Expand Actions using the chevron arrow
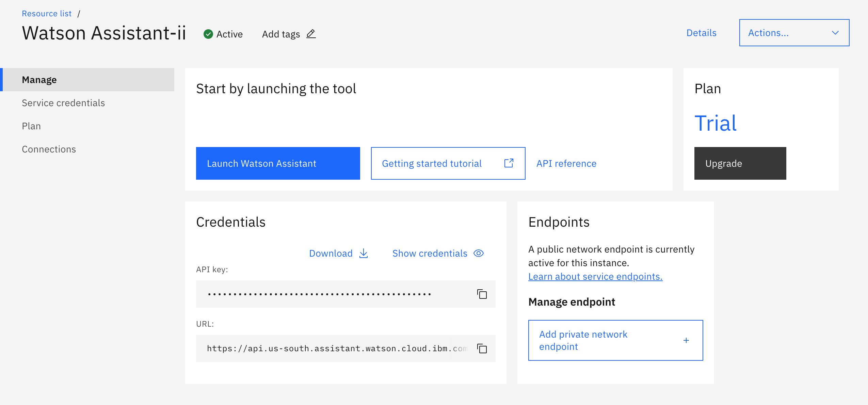The height and width of the screenshot is (405, 868). 835,33
